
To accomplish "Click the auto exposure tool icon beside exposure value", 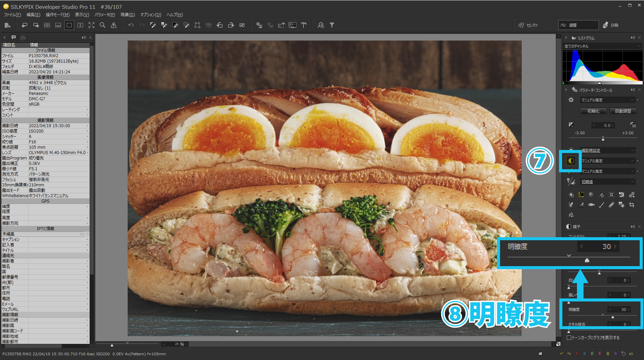I will (633, 125).
